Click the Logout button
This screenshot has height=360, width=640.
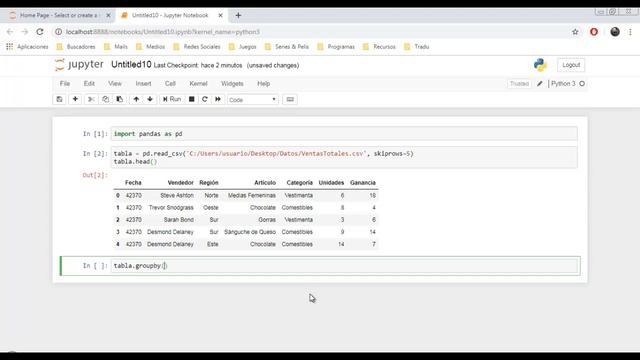click(571, 65)
